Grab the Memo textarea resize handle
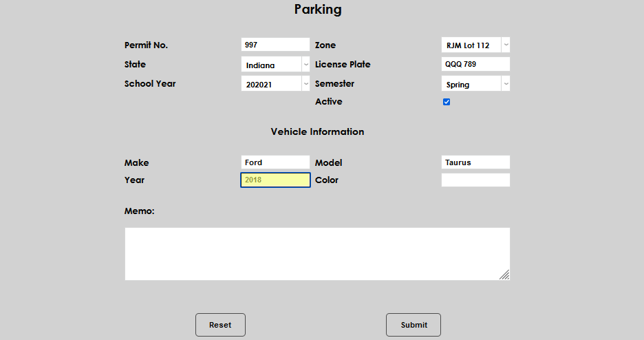The image size is (644, 340). point(505,275)
